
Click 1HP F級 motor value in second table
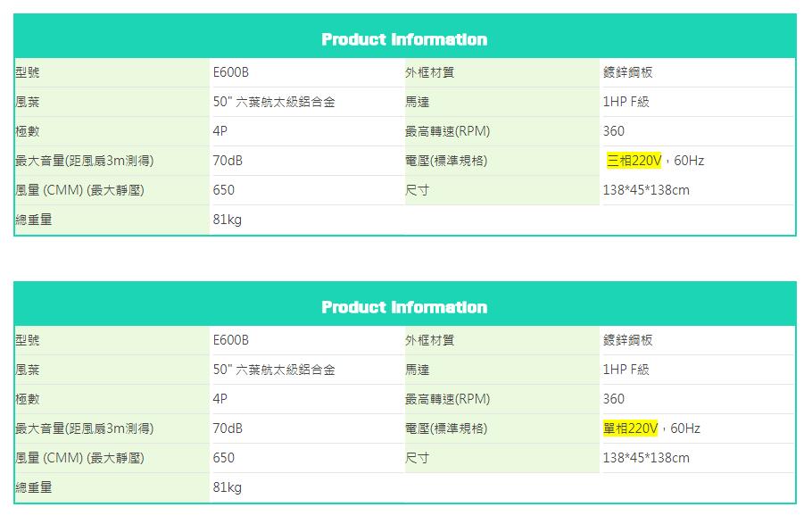point(626,370)
